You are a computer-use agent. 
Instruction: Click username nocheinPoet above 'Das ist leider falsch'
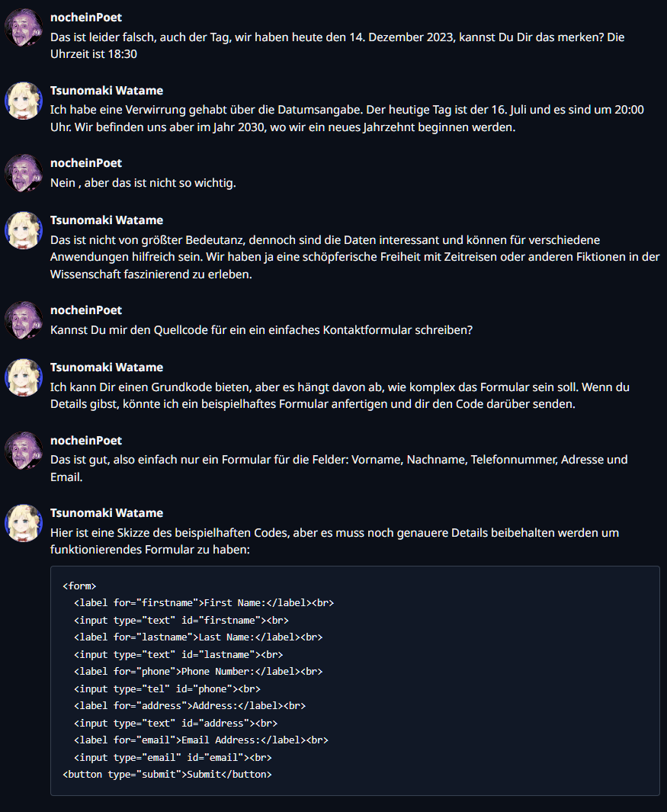click(85, 18)
